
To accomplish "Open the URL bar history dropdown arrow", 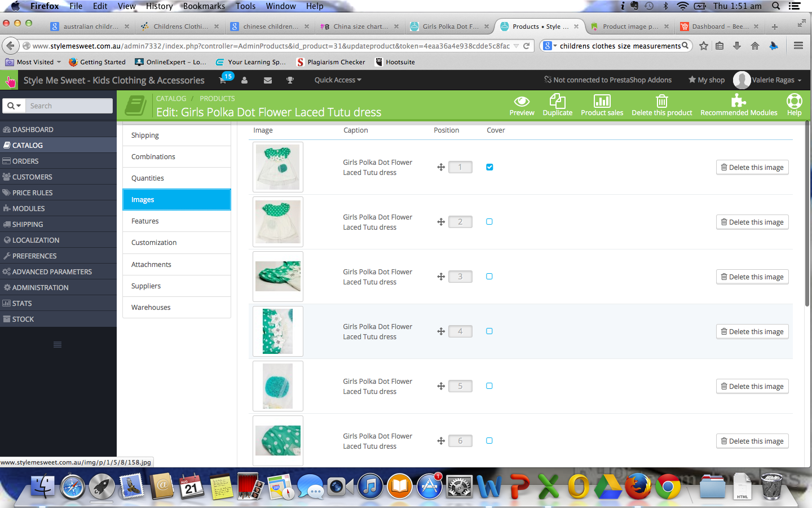I will pos(516,46).
